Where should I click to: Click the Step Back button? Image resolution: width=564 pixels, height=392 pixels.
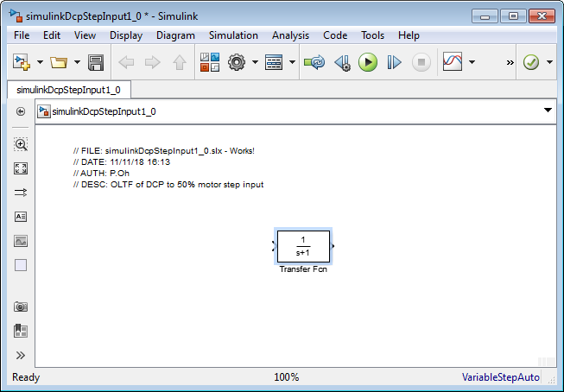click(x=342, y=62)
